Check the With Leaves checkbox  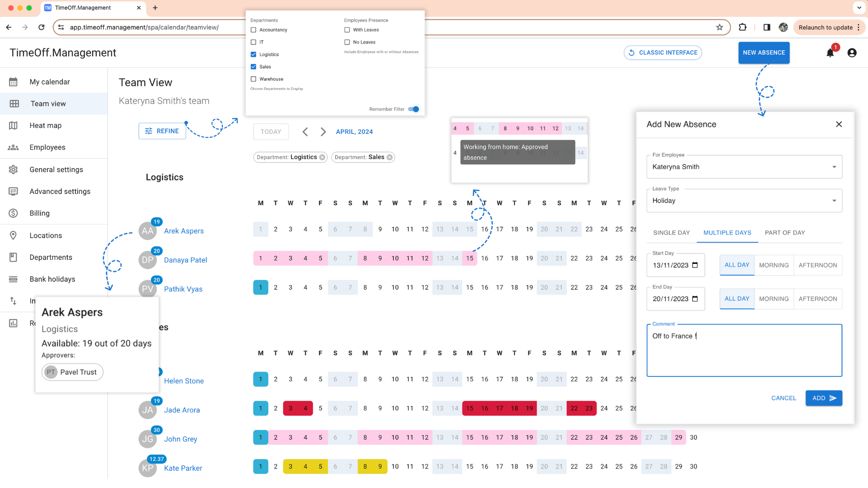click(x=347, y=30)
